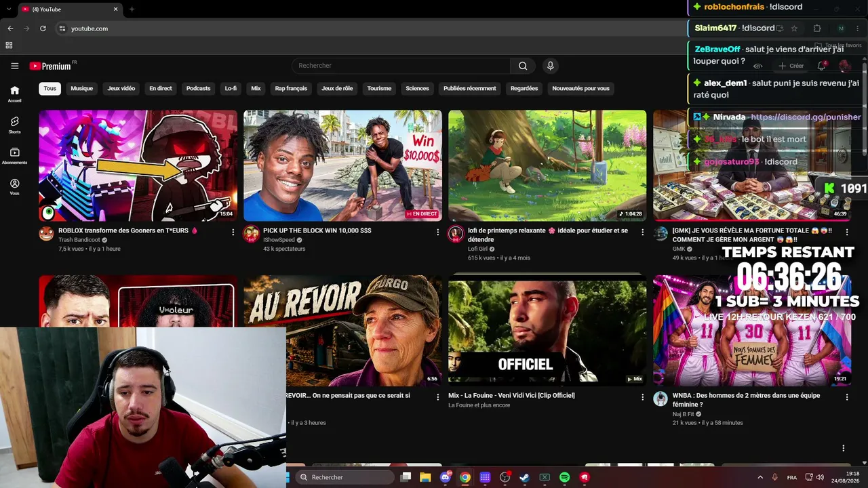Play the La Fouine Veni Vidi Vici thumbnail
Image resolution: width=868 pixels, height=488 pixels.
[x=547, y=330]
